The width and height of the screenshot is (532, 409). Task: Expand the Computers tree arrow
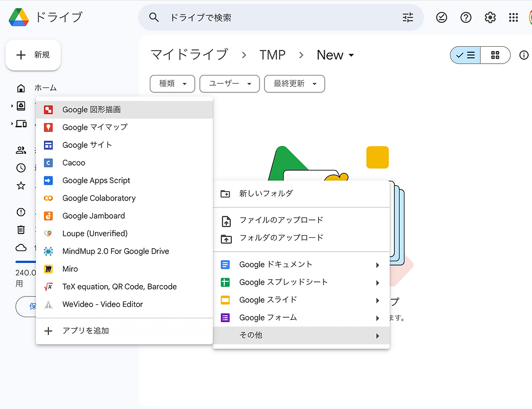point(12,123)
